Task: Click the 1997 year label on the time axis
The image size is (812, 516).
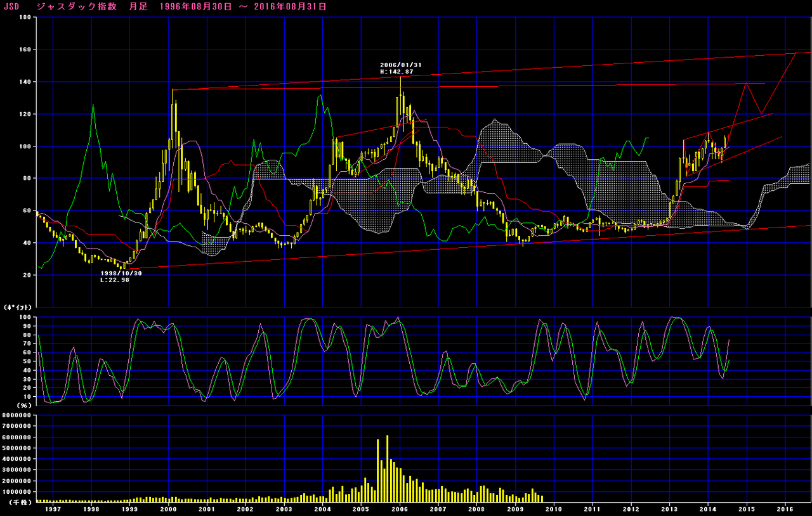Action: click(53, 508)
